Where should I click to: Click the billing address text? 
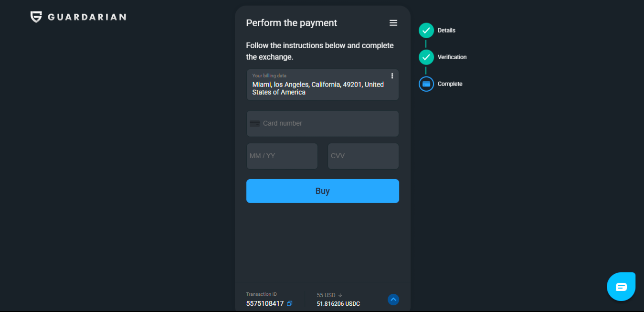click(x=317, y=88)
